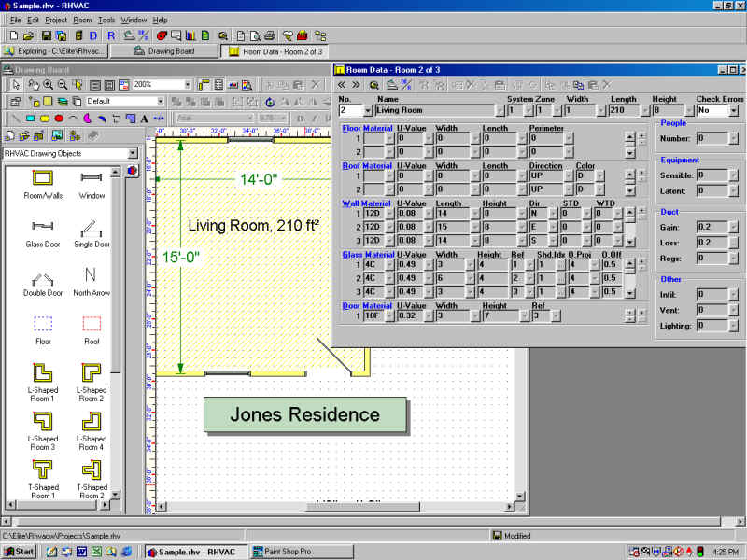This screenshot has height=560, width=747.
Task: Click the Zoom In magnifier tool
Action: [48, 84]
